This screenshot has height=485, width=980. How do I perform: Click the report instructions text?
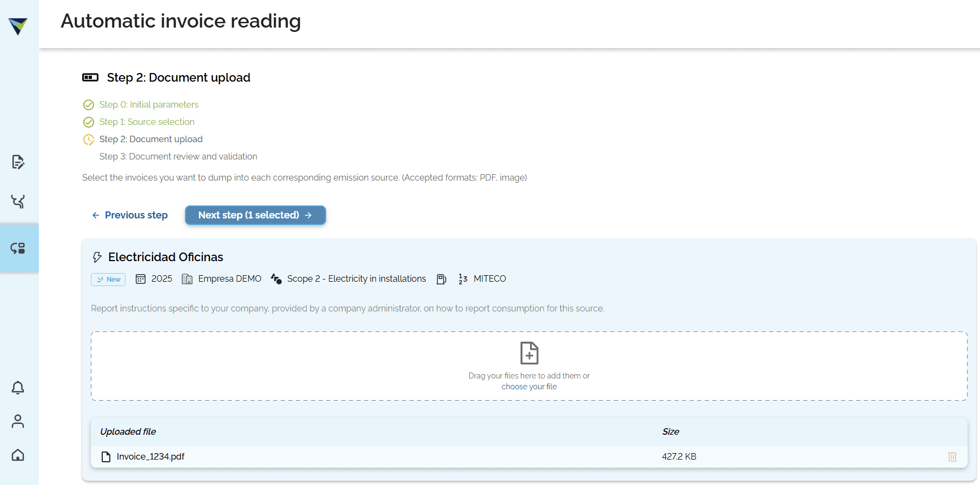347,308
